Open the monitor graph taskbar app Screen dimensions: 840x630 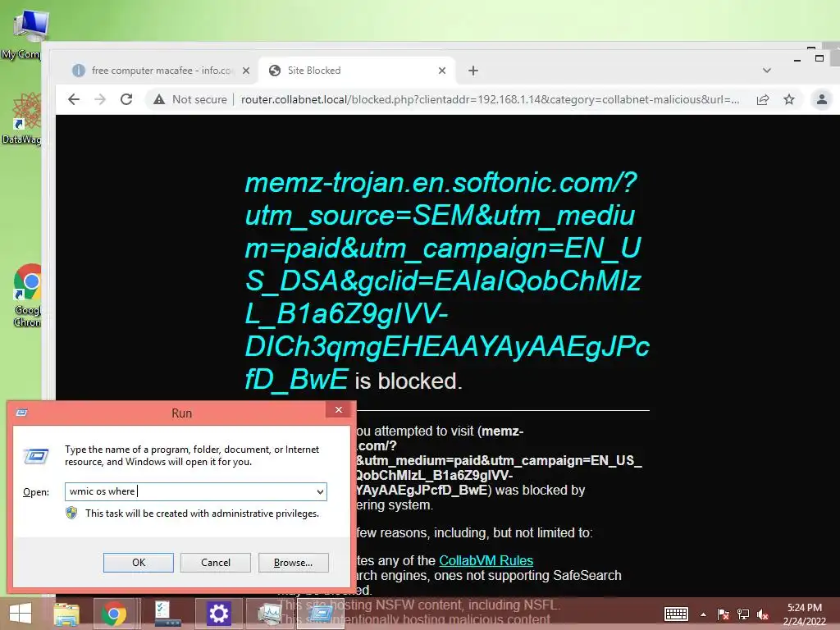268,614
